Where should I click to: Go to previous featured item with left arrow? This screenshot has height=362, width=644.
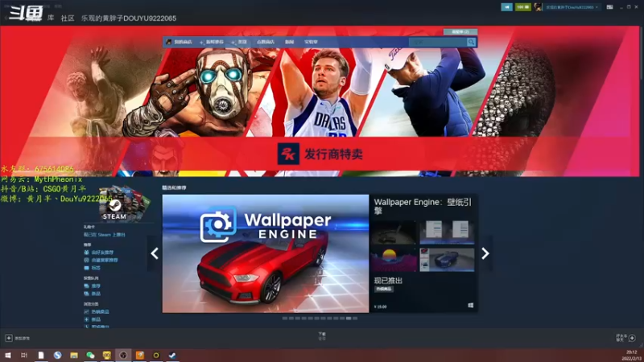point(155,253)
